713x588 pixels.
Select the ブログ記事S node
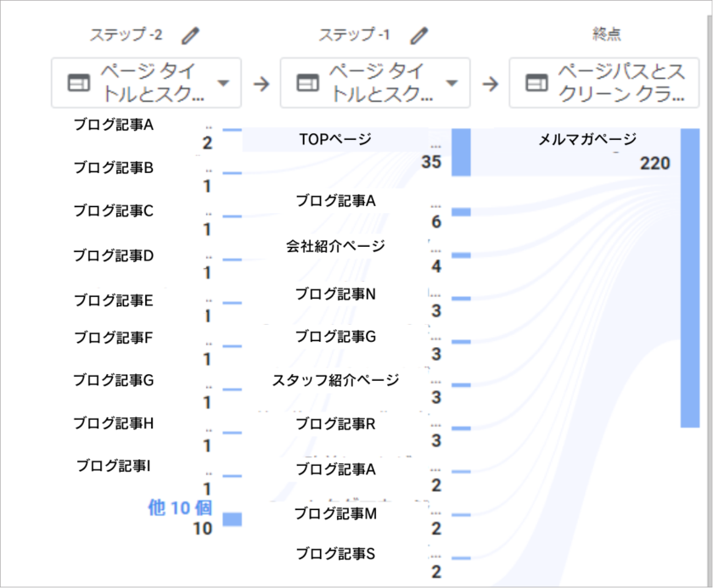pos(334,554)
